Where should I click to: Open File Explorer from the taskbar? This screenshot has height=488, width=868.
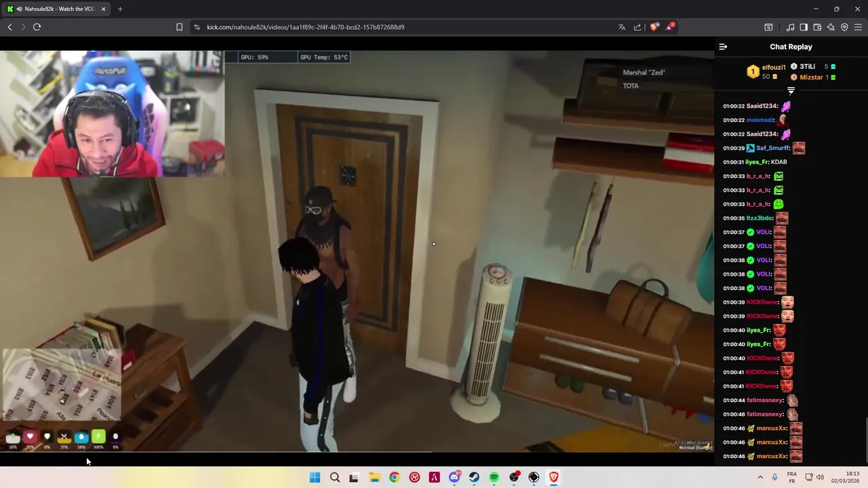tap(374, 478)
